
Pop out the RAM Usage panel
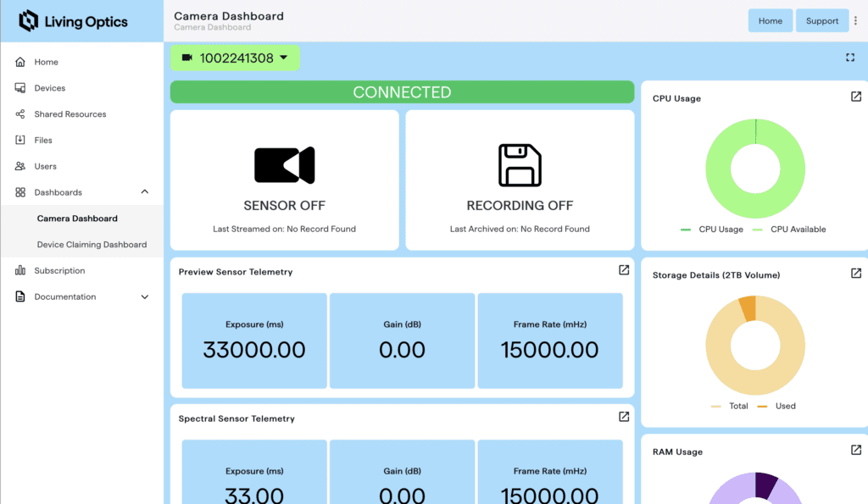point(856,450)
